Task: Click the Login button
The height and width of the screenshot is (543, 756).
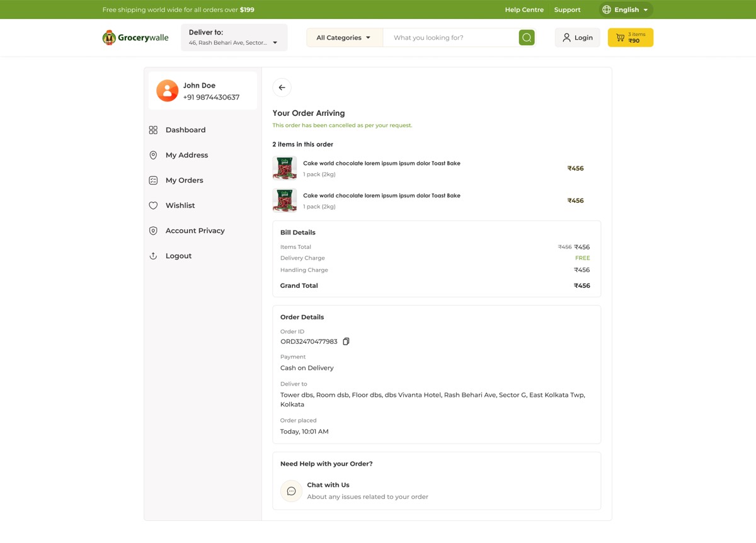Action: pos(578,38)
